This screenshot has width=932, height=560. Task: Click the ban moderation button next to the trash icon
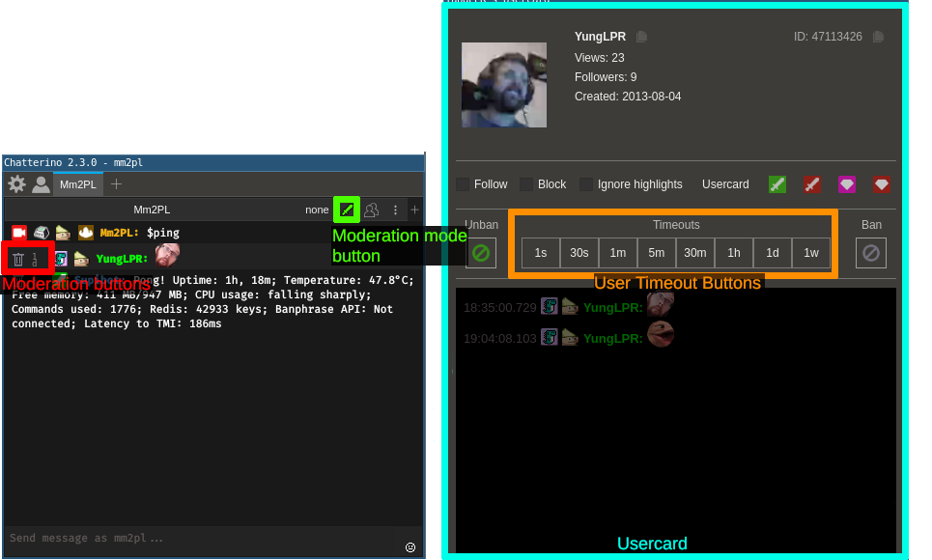(35, 259)
